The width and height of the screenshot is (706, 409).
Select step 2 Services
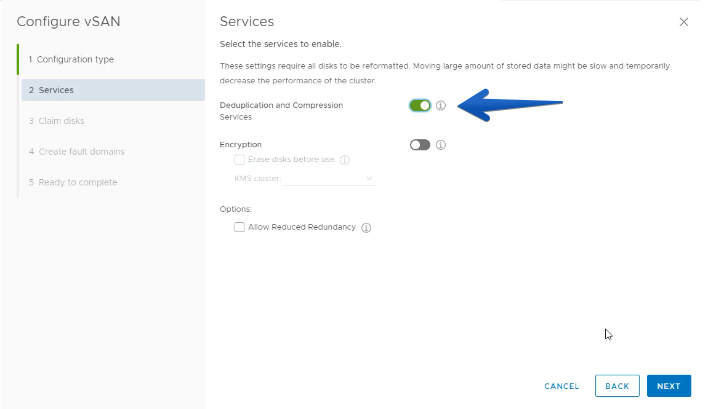click(x=113, y=90)
